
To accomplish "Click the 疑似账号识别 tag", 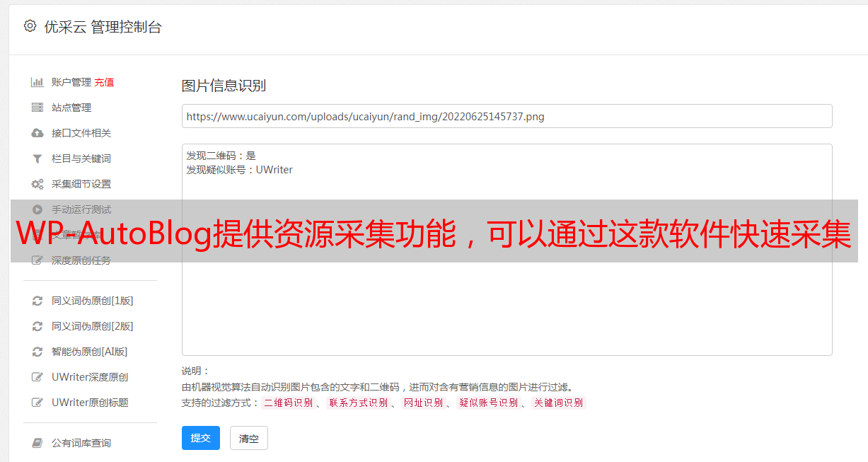I will 489,403.
